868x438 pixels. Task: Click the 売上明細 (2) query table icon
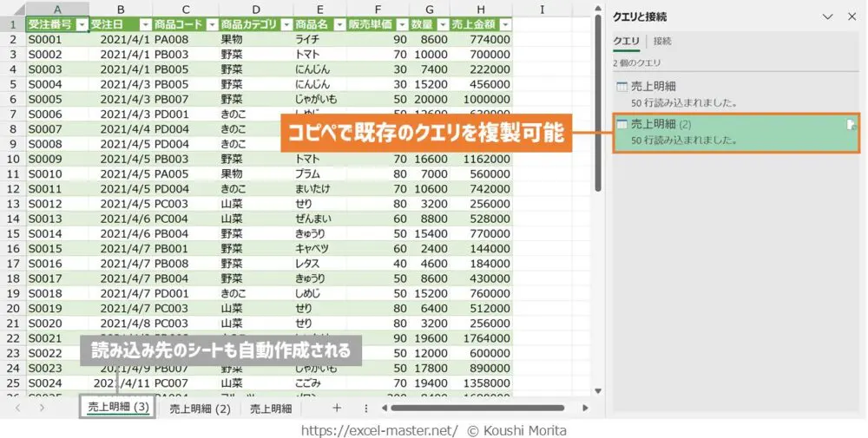(x=621, y=126)
